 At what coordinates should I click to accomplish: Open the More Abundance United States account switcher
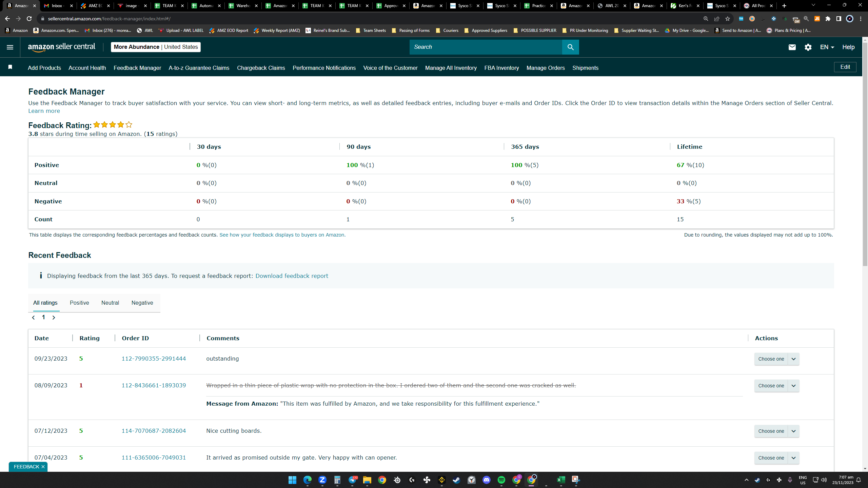(156, 47)
